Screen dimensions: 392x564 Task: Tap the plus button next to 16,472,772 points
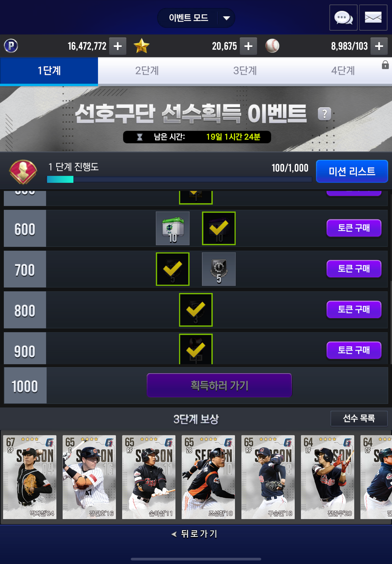point(118,46)
